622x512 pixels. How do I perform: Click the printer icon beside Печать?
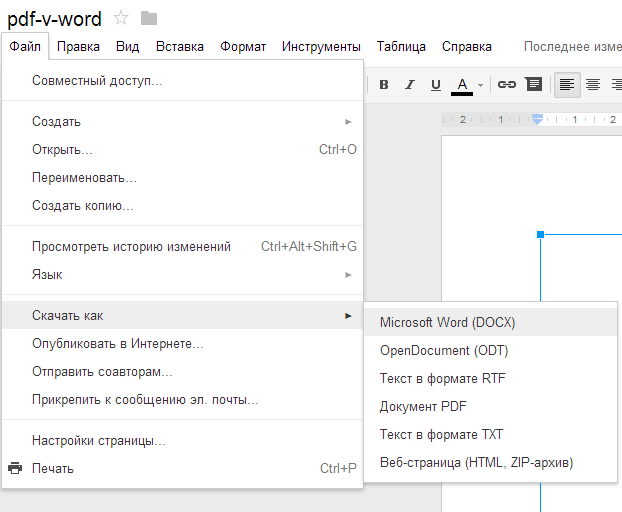click(x=15, y=468)
